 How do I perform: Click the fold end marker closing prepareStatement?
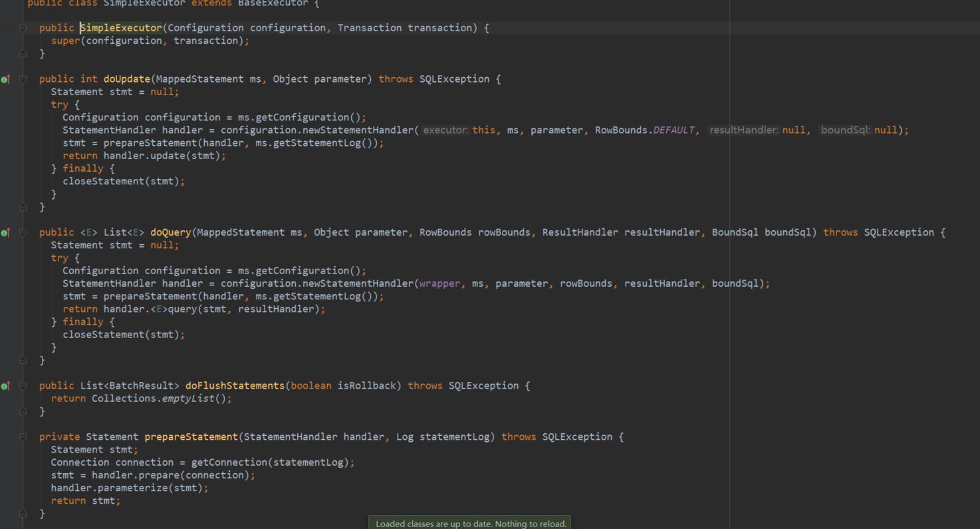[23, 514]
